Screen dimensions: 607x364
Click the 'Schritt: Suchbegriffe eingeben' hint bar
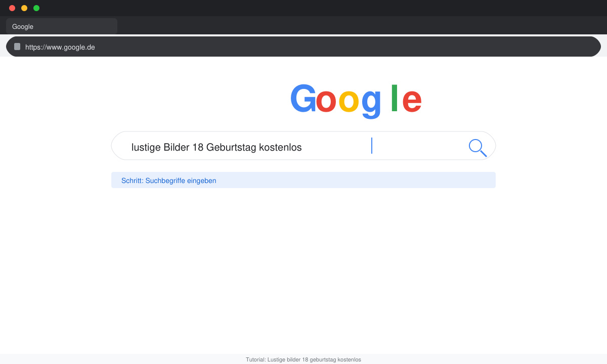(303, 180)
